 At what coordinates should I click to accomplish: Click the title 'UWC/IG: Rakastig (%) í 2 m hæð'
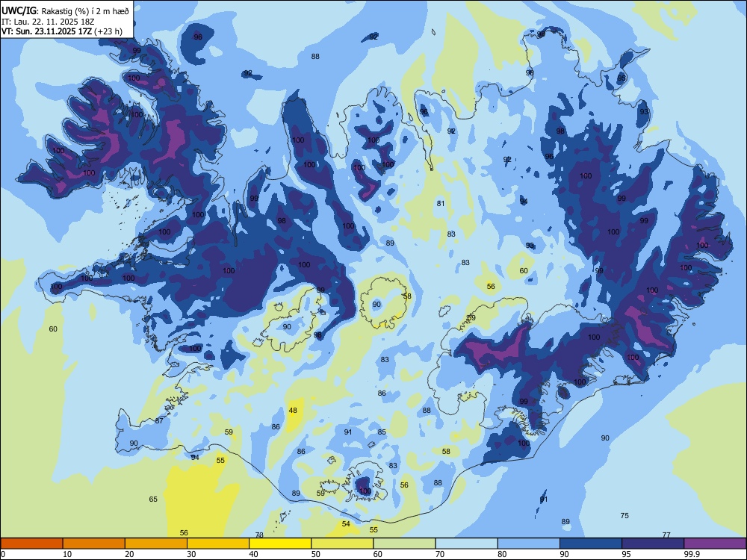(x=65, y=11)
